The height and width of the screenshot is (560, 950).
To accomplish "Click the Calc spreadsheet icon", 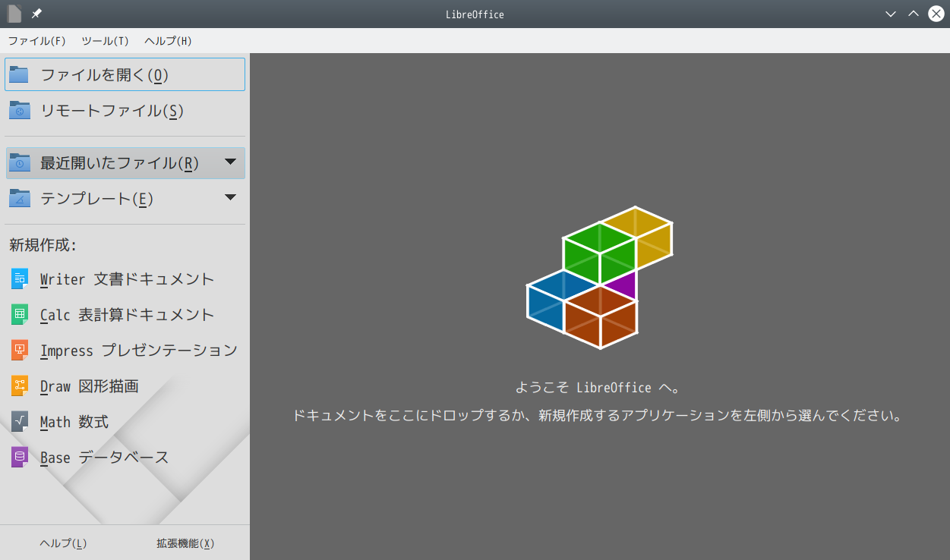I will [x=20, y=315].
